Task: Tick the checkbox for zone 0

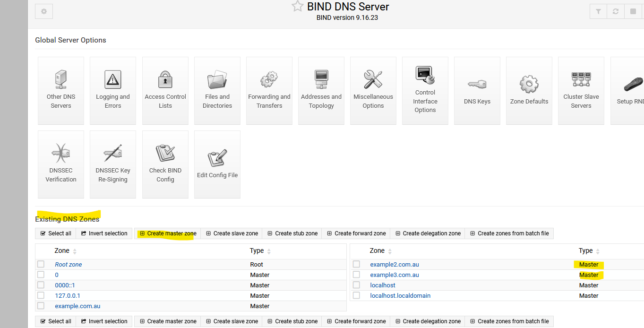Action: point(41,275)
